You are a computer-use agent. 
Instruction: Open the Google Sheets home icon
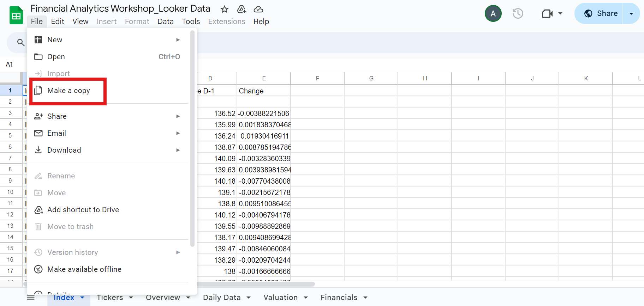(x=16, y=15)
